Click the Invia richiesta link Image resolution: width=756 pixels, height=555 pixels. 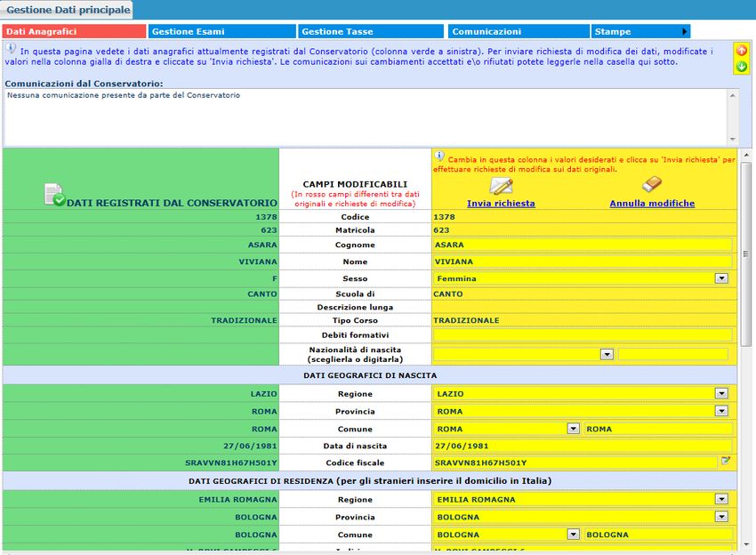[501, 204]
